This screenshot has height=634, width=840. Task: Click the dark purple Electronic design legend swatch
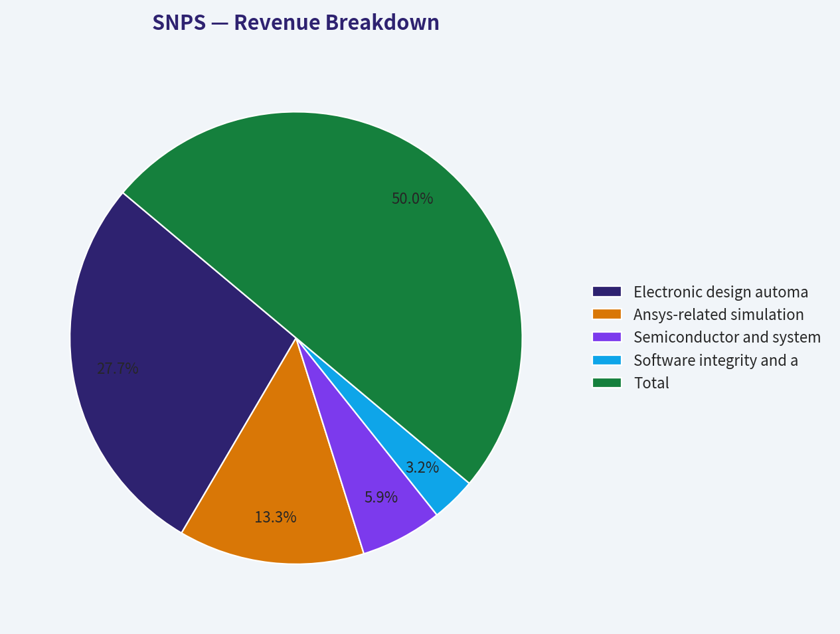[606, 291]
